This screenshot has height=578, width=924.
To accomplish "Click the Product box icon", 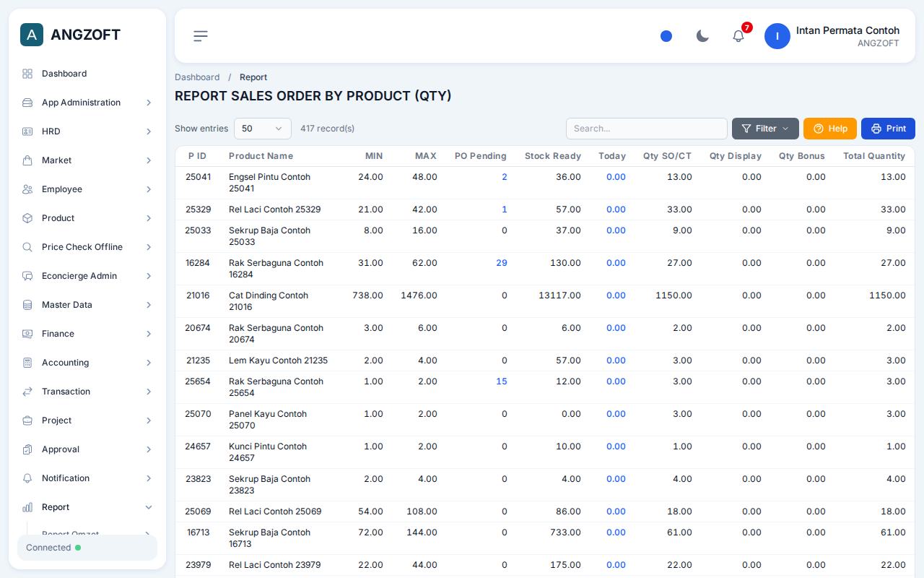I will pos(27,218).
